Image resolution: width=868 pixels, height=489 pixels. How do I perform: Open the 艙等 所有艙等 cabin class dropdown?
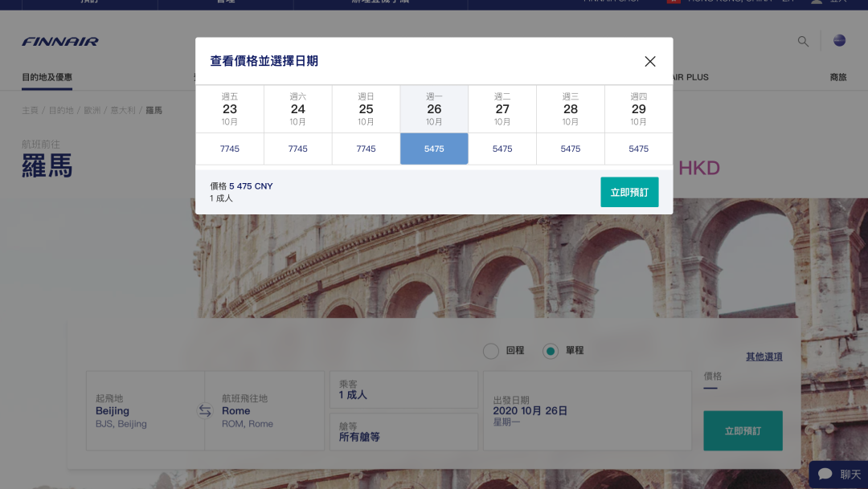[x=403, y=431]
